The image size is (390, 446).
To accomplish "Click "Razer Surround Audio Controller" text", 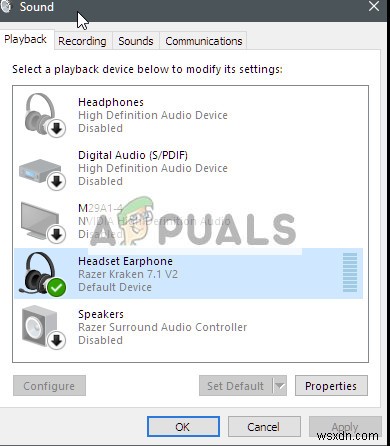I will 162,327.
